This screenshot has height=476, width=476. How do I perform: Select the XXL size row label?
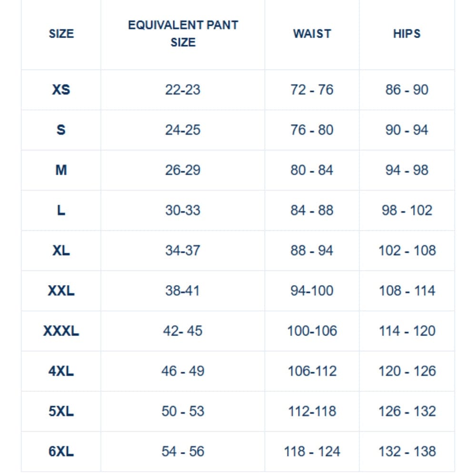(61, 291)
